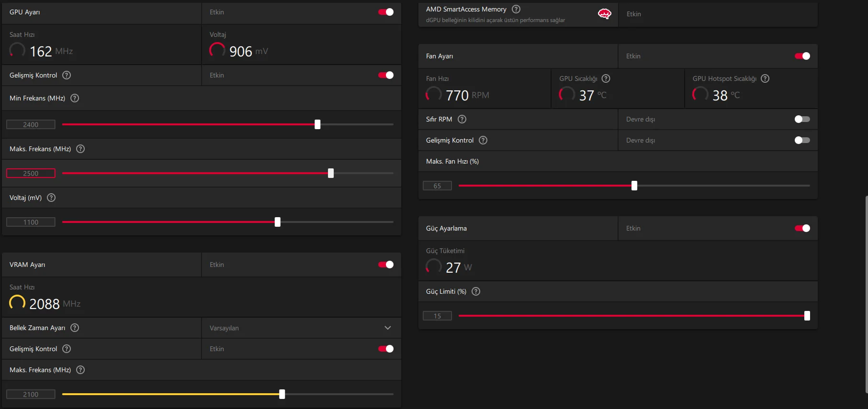Image resolution: width=868 pixels, height=409 pixels.
Task: Click the voltage reading 906 mV
Action: coord(248,51)
